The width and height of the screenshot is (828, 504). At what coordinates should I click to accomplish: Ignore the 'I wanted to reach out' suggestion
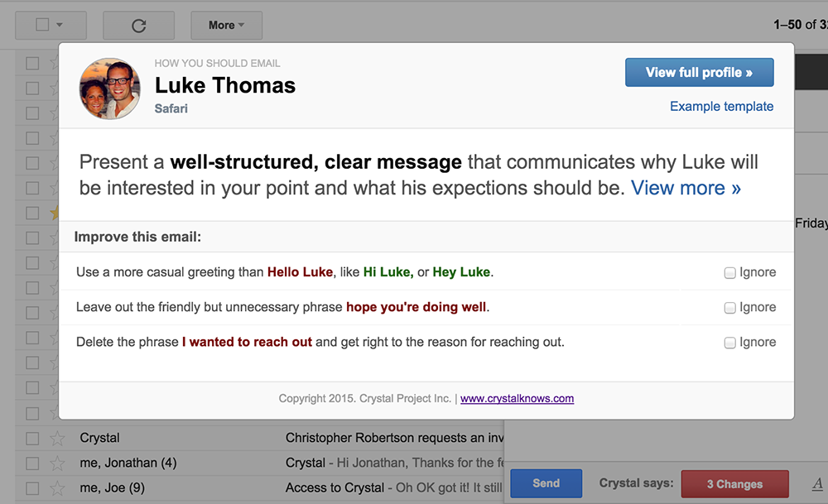click(x=729, y=343)
